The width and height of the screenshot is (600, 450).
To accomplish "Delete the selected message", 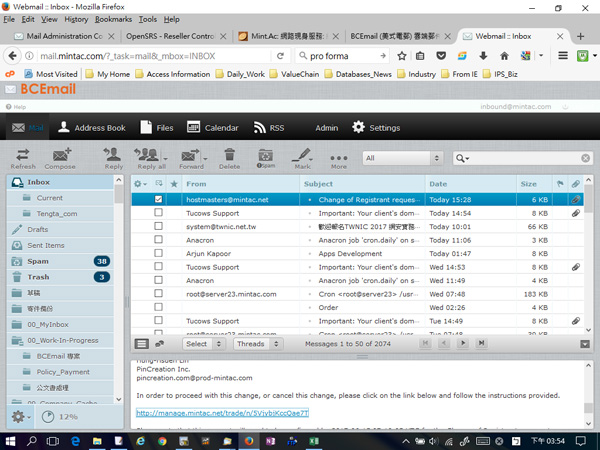I will (x=230, y=158).
